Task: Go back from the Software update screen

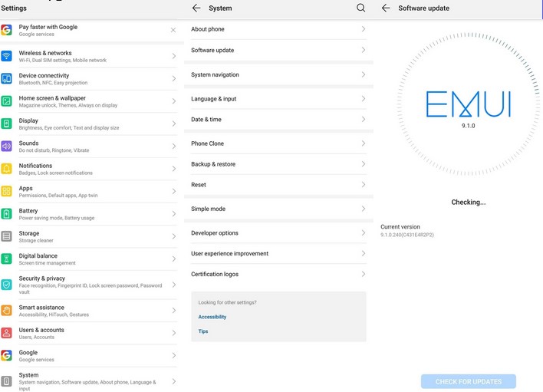Action: click(386, 8)
